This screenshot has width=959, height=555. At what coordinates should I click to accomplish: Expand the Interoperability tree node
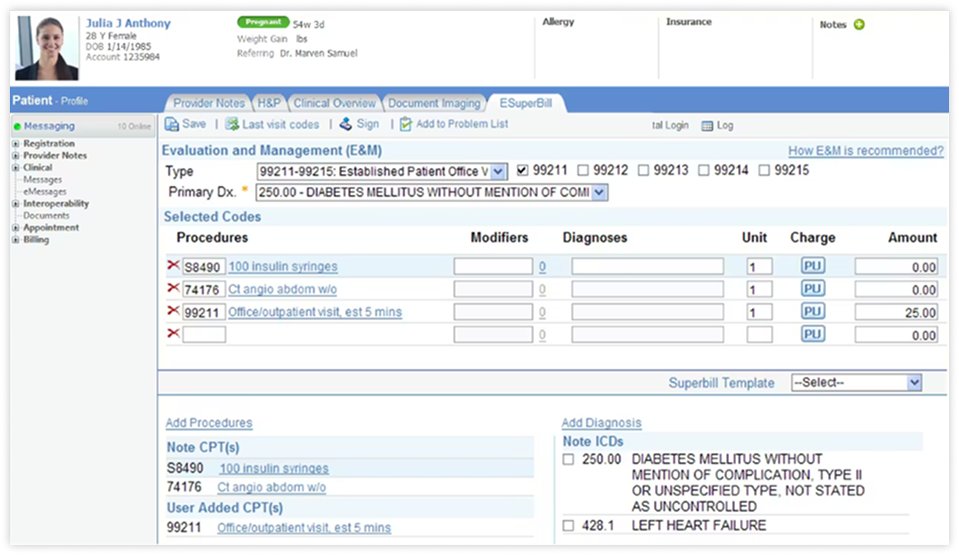point(15,204)
